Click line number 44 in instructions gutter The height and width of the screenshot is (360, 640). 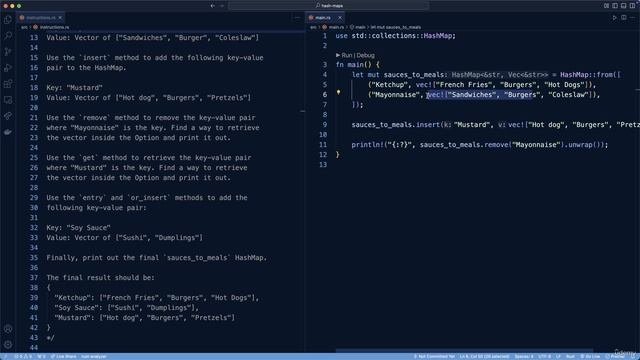coord(34,348)
